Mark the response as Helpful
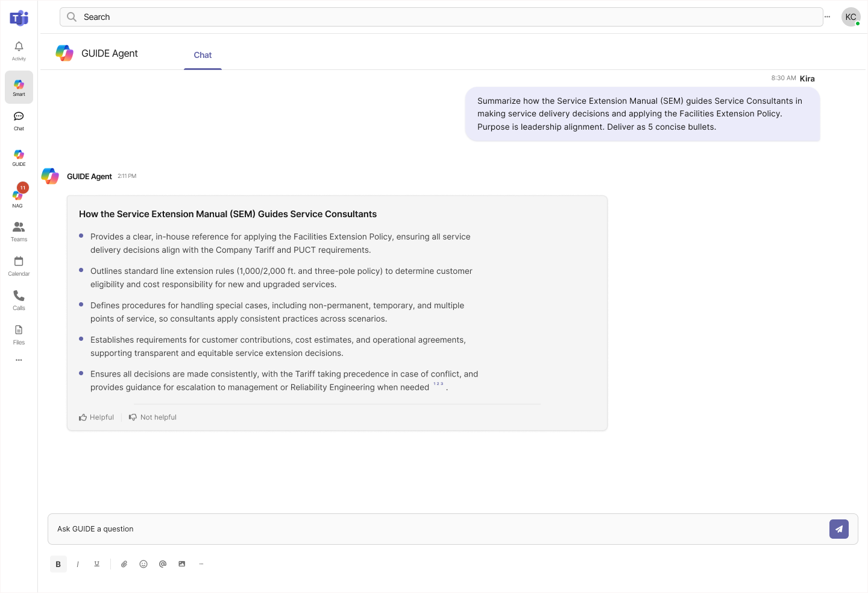The width and height of the screenshot is (868, 593). [x=96, y=417]
